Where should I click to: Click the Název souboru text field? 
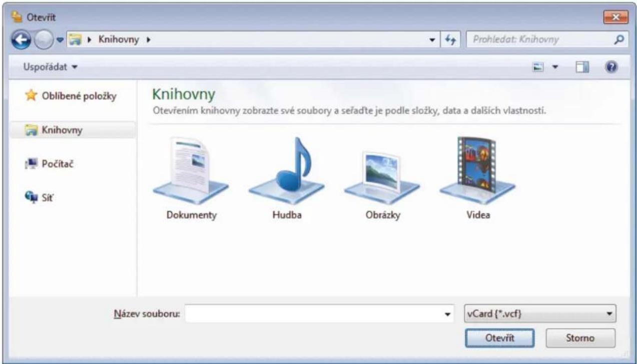[x=314, y=314]
